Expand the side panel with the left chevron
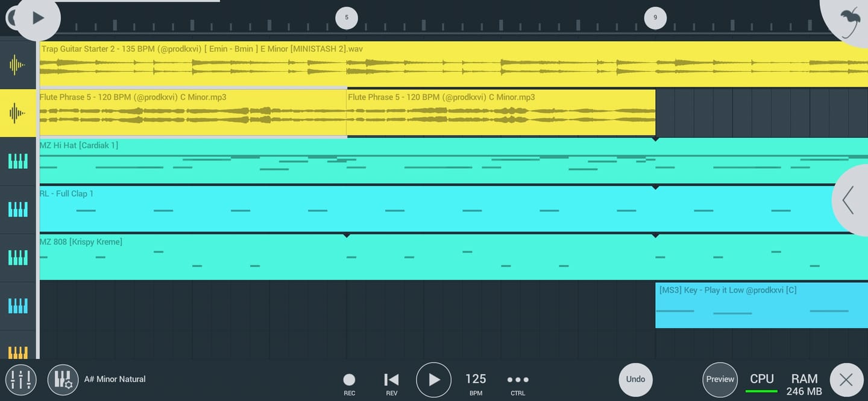 (x=850, y=200)
